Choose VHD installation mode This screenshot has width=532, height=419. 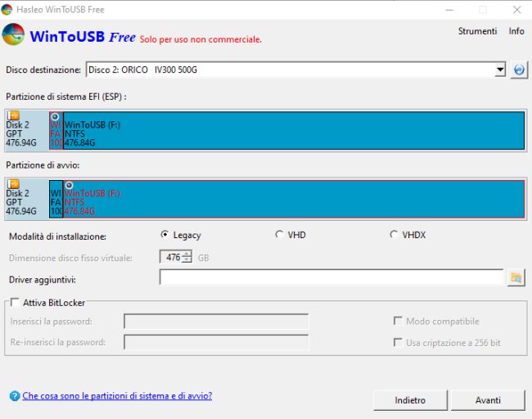[x=280, y=235]
